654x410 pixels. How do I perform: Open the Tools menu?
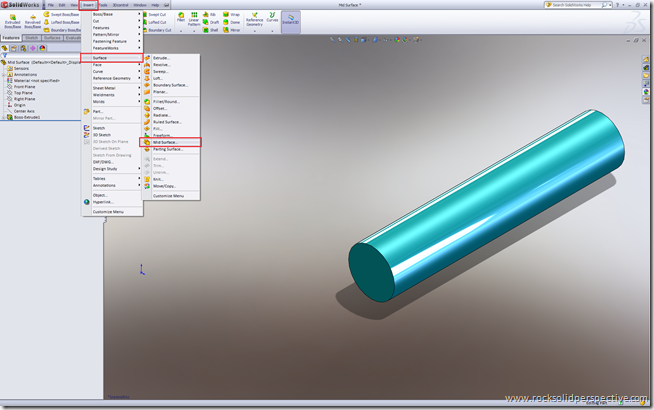(103, 5)
